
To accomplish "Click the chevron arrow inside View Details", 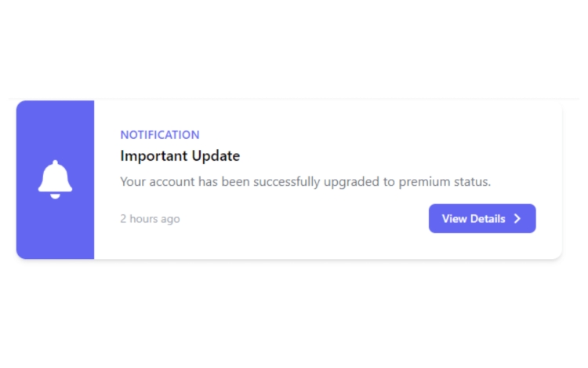I will pos(517,219).
